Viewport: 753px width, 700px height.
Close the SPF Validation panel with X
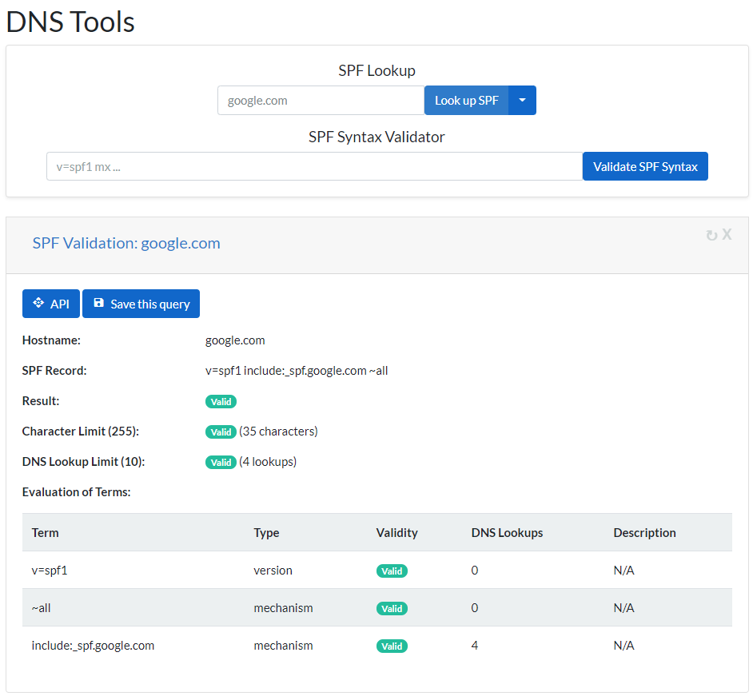click(727, 234)
